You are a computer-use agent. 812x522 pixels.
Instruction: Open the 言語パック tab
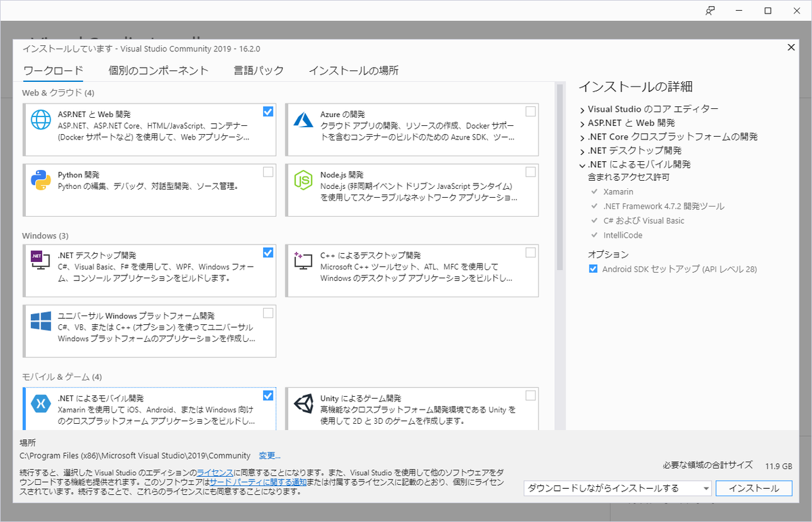(259, 70)
